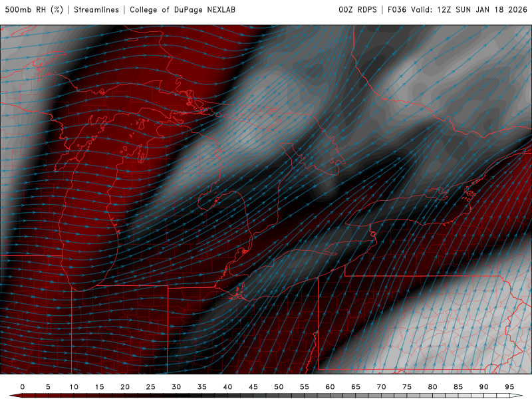
Task: Click the RH streamlines weather map image
Action: (266, 199)
